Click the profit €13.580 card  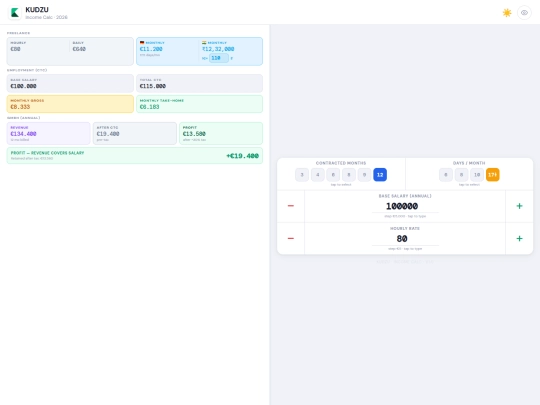tap(221, 133)
